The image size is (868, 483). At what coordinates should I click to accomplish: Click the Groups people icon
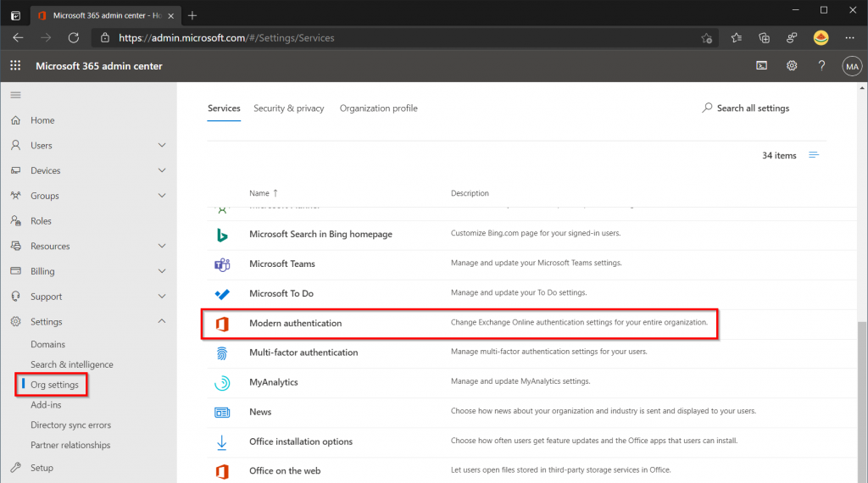pyautogui.click(x=15, y=195)
